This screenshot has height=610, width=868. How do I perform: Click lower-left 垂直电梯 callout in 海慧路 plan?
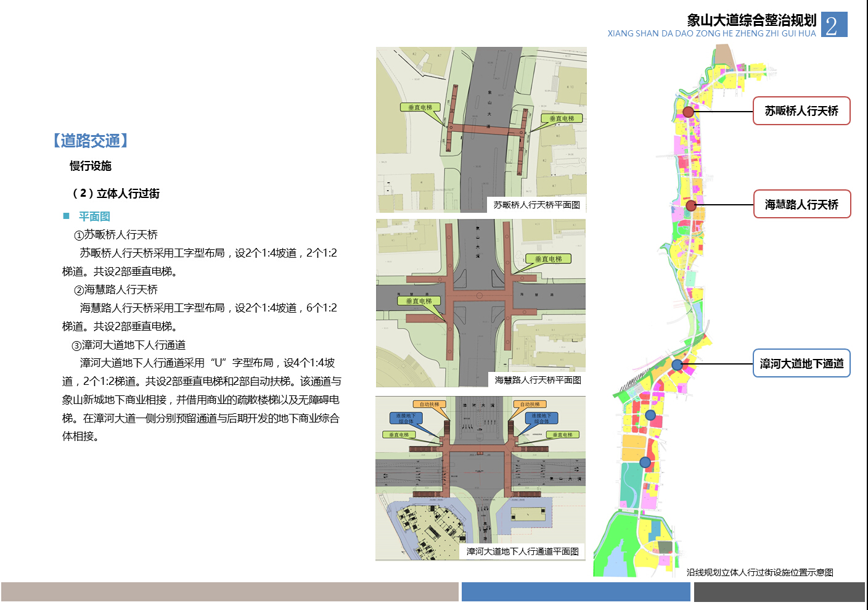[x=419, y=301]
